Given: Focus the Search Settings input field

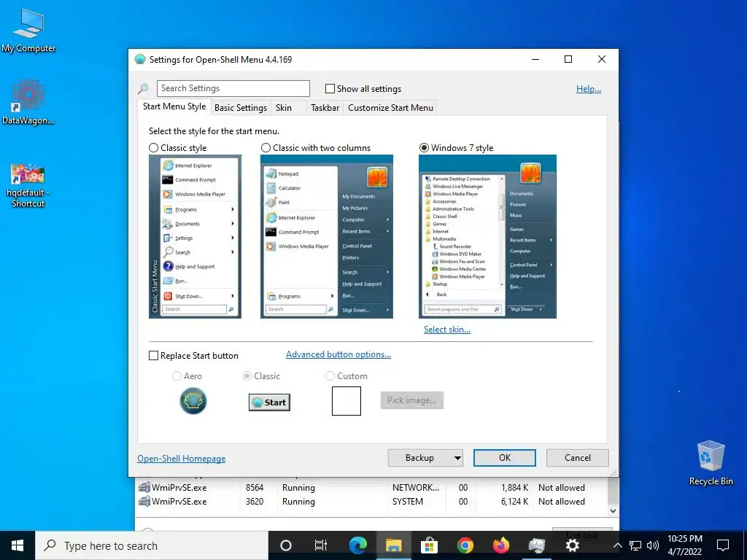Looking at the screenshot, I should [233, 88].
